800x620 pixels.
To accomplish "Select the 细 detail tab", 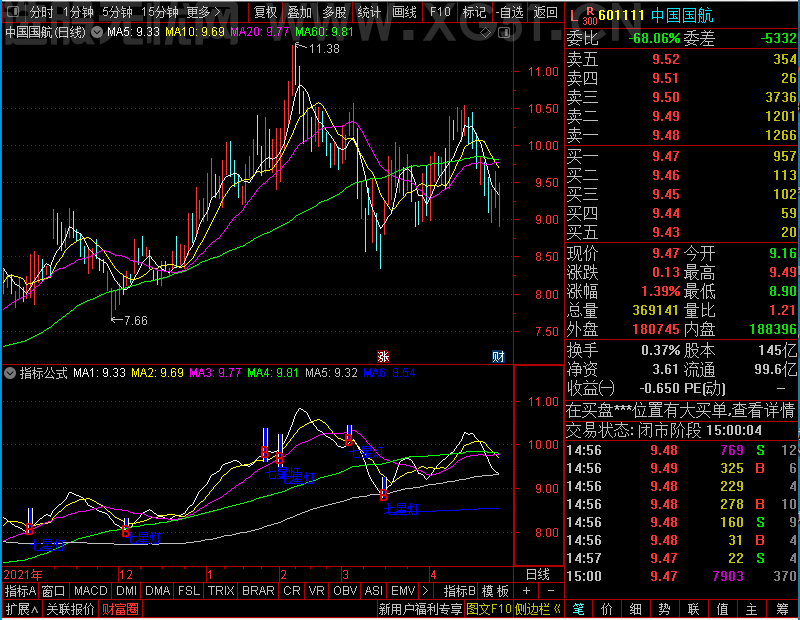I will pos(635,609).
